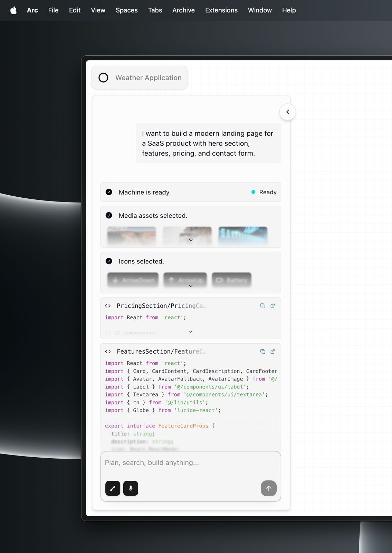Click the '@/lib/utils' cn import line
This screenshot has width=392, height=553.
coord(156,403)
